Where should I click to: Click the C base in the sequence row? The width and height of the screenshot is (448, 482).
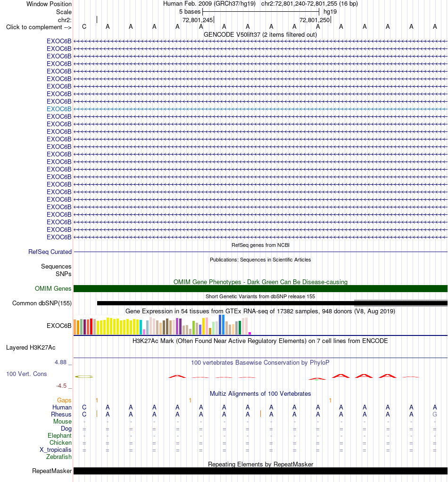coord(84,27)
